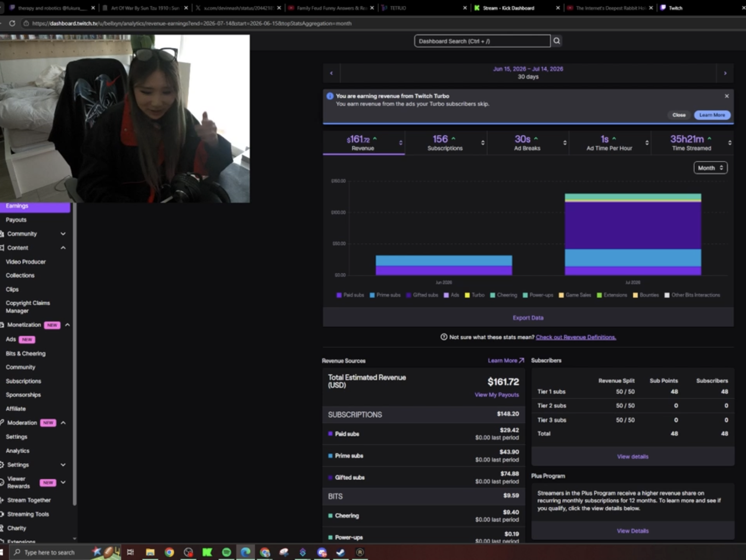746x560 pixels.
Task: Open Video Producer in the sidebar
Action: pyautogui.click(x=26, y=262)
